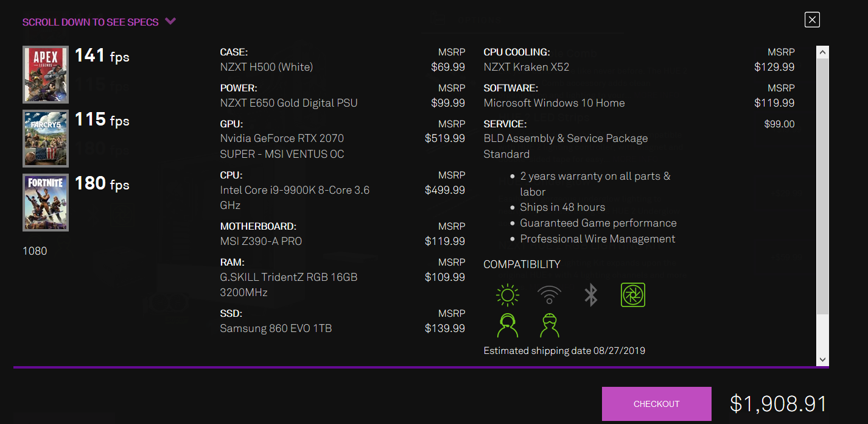Image resolution: width=868 pixels, height=424 pixels.
Task: Open the Far Cry 5 game thumbnail
Action: 46,138
